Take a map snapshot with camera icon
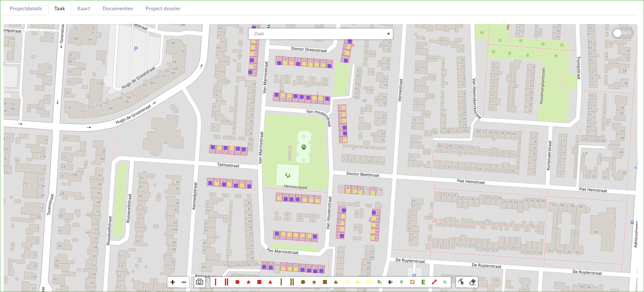The width and height of the screenshot is (644, 292). (199, 282)
